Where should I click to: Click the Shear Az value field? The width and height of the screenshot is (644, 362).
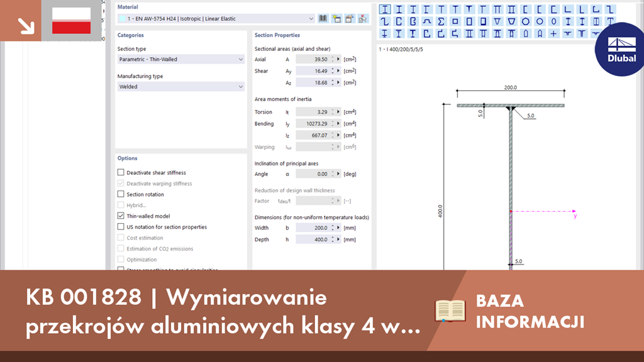313,82
